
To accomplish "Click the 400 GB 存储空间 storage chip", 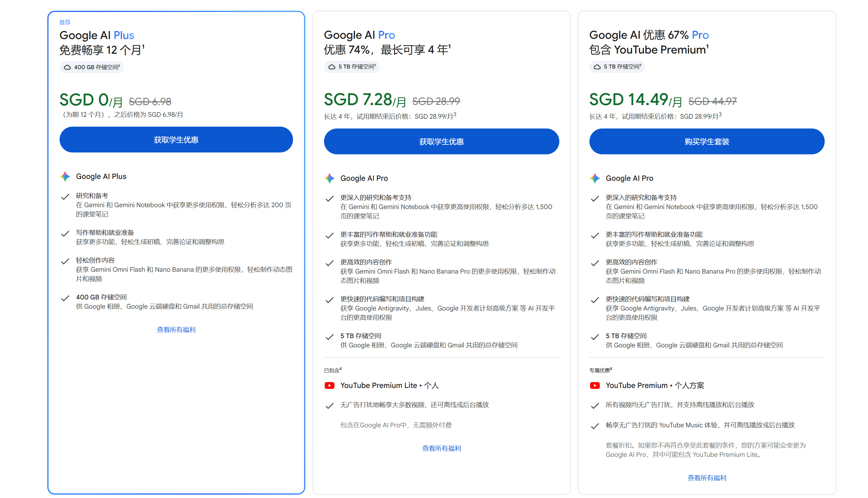I will pyautogui.click(x=92, y=67).
